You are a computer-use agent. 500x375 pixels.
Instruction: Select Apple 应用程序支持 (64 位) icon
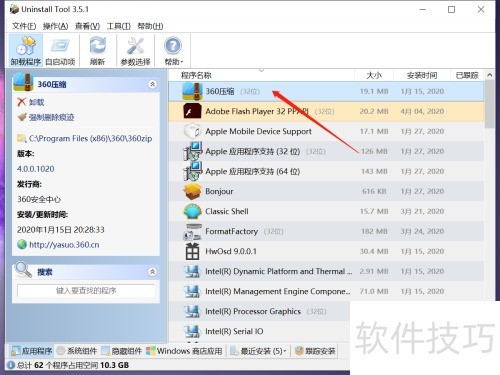pos(192,171)
